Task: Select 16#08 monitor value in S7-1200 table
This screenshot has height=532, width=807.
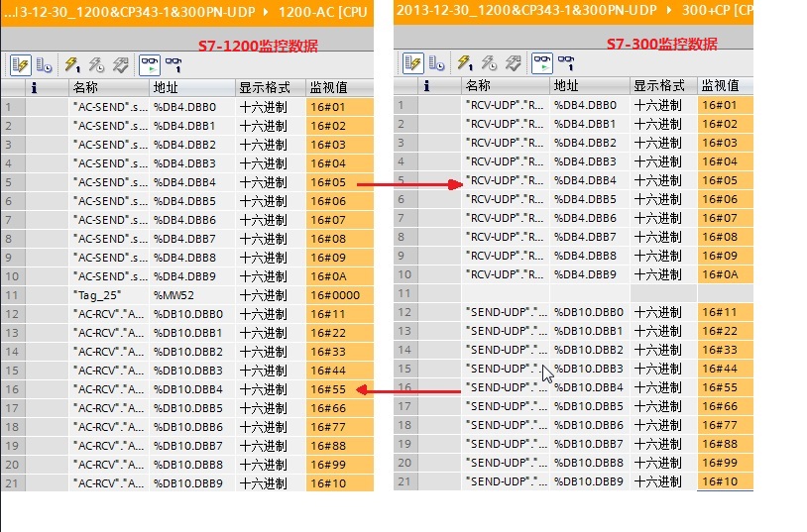Action: point(340,239)
